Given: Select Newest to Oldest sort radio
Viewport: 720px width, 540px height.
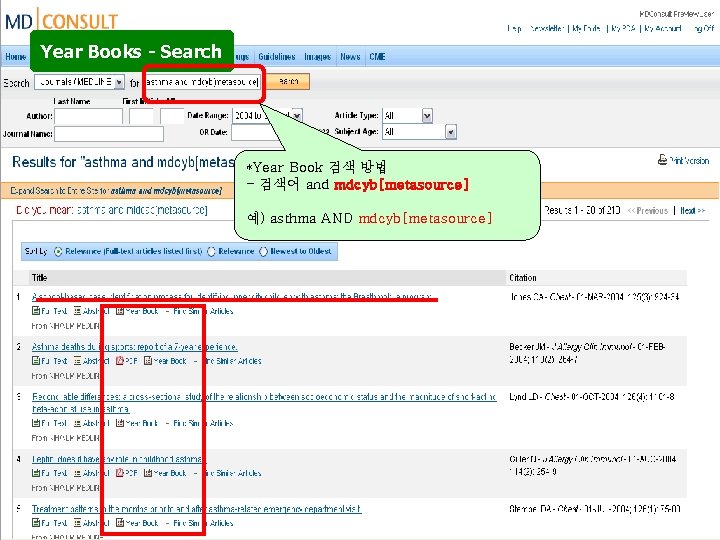Looking at the screenshot, I should point(264,252).
